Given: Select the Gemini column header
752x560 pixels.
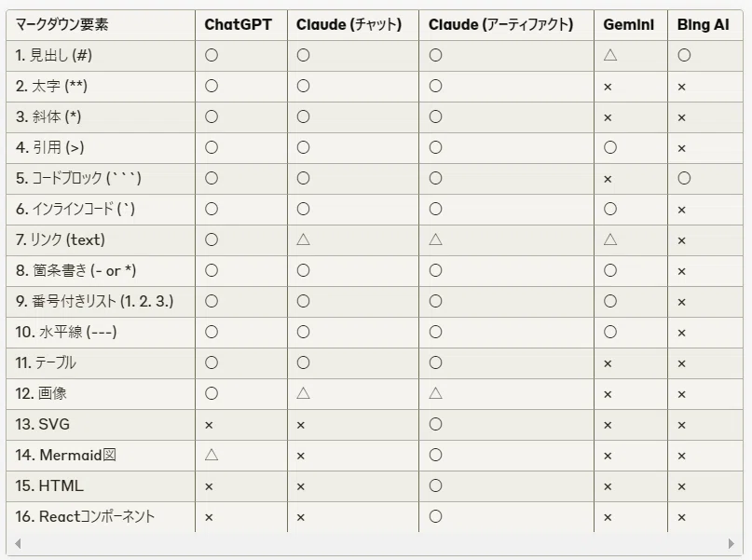Looking at the screenshot, I should click(628, 24).
